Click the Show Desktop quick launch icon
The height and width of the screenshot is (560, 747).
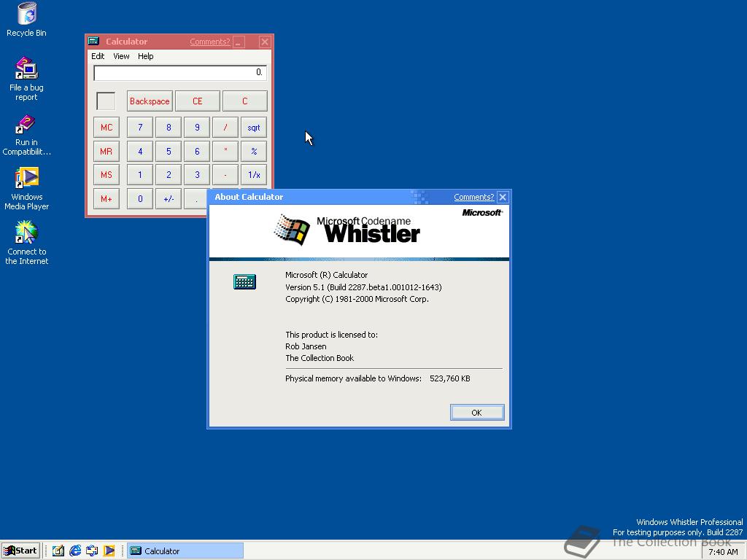[x=58, y=551]
